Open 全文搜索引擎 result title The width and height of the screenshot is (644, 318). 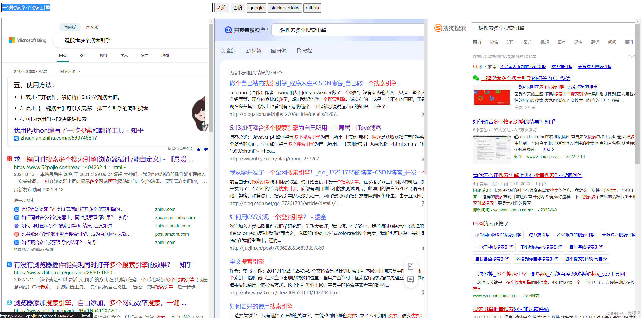pyautogui.click(x=247, y=262)
